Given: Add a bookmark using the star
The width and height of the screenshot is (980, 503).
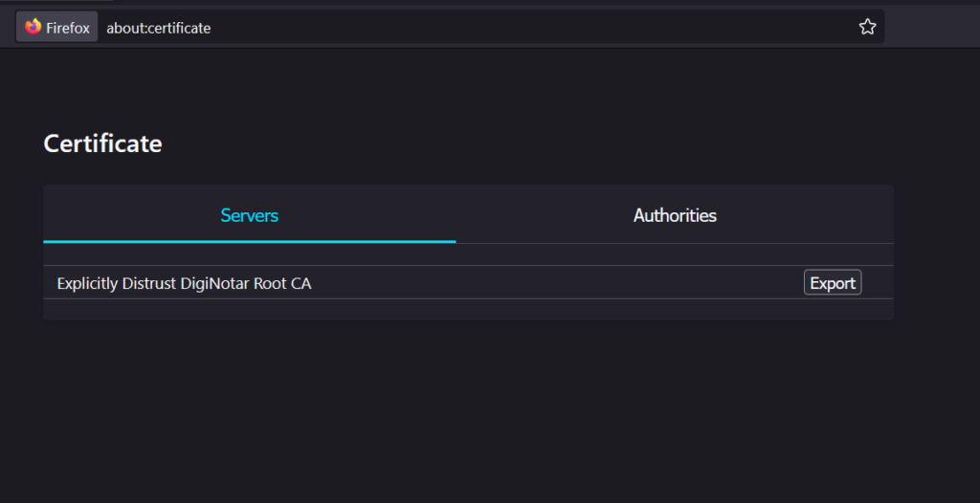Looking at the screenshot, I should click(x=867, y=27).
